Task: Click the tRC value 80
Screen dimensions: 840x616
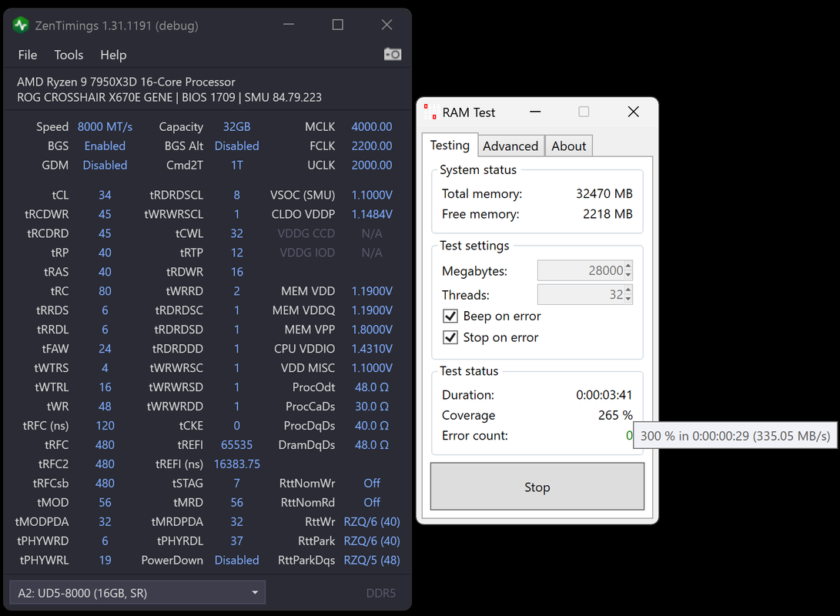Action: point(105,291)
